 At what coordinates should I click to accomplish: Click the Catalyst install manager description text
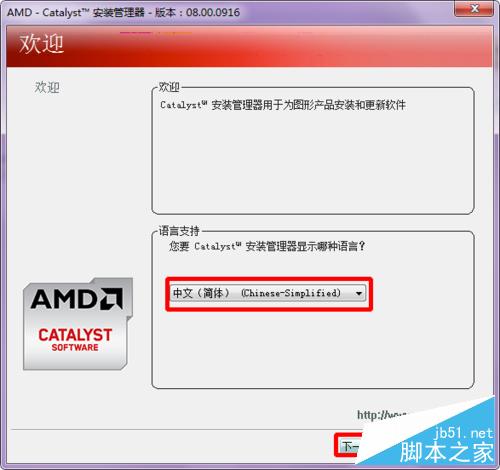pyautogui.click(x=283, y=105)
